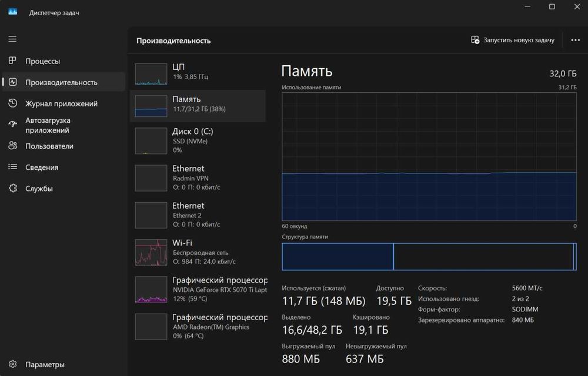The height and width of the screenshot is (376, 588).
Task: Click the Settings gear icon
Action: [13, 364]
